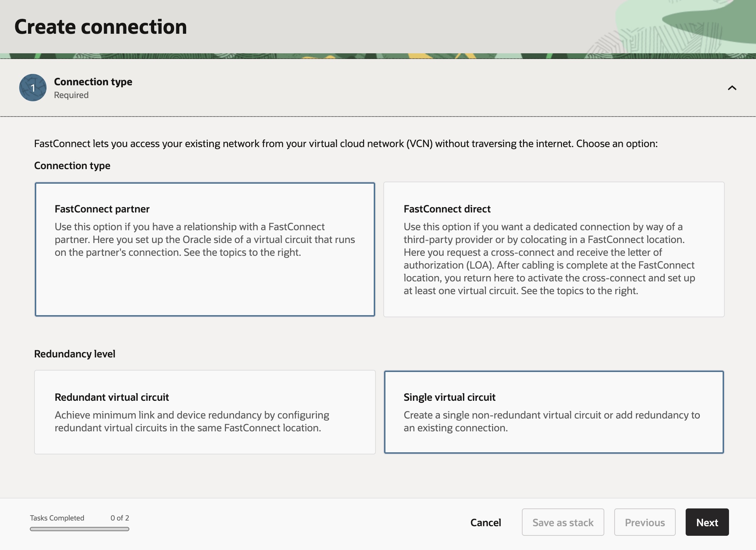Choose Single virtual circuit redundancy level

[x=553, y=412]
